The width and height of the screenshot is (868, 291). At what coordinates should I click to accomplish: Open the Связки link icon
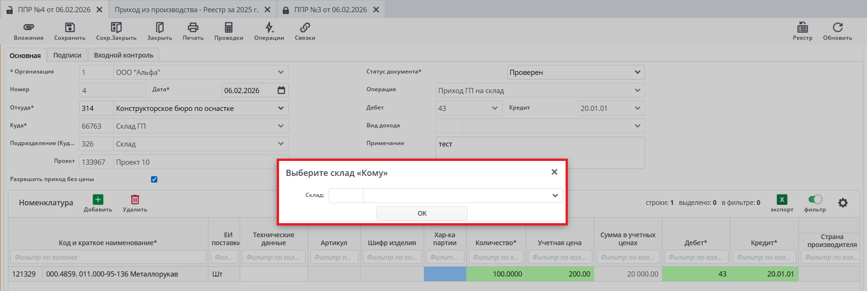[x=305, y=28]
